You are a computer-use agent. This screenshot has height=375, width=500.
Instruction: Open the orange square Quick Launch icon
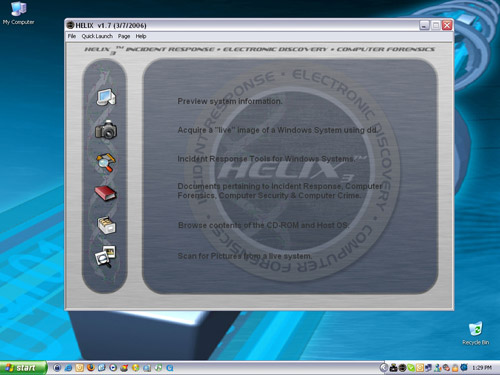click(80, 368)
